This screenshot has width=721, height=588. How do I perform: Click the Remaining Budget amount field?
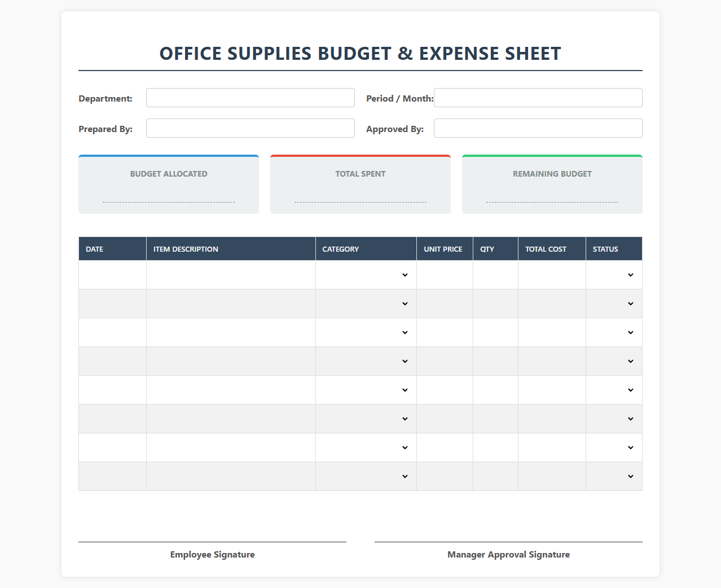552,195
